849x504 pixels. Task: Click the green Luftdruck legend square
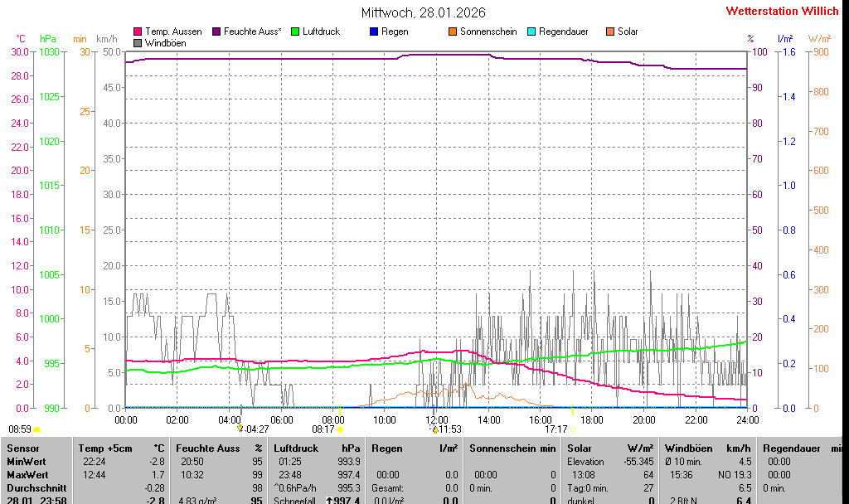(295, 31)
